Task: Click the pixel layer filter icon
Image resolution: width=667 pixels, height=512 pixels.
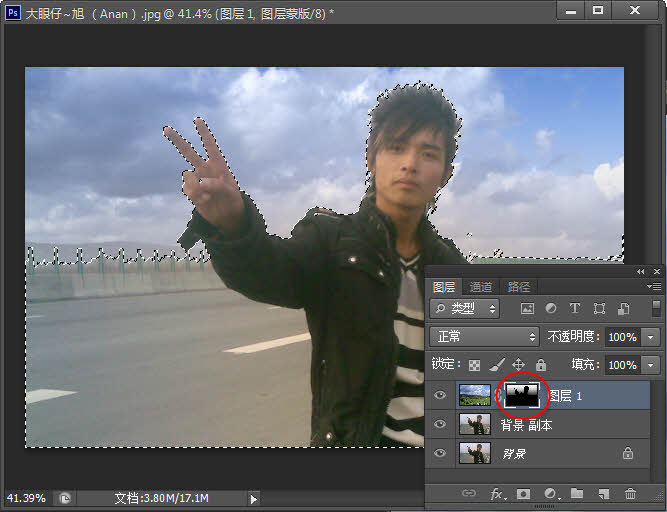Action: pyautogui.click(x=527, y=309)
